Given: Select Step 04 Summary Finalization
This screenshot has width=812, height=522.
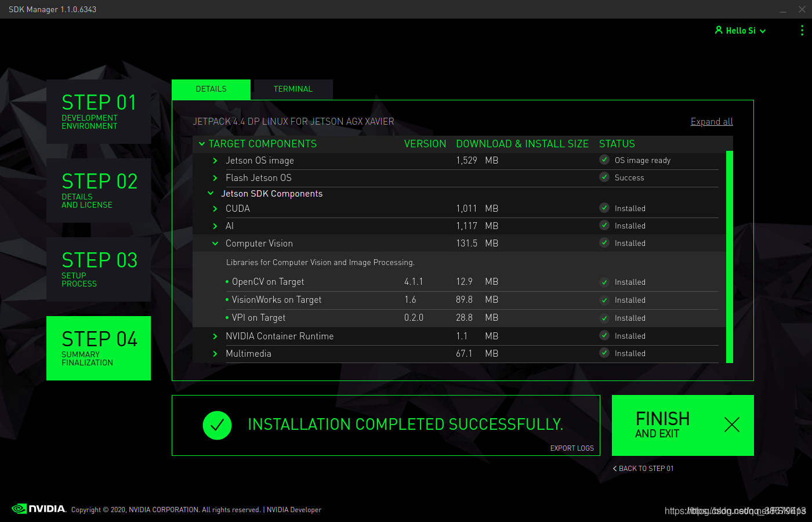Looking at the screenshot, I should coord(99,348).
